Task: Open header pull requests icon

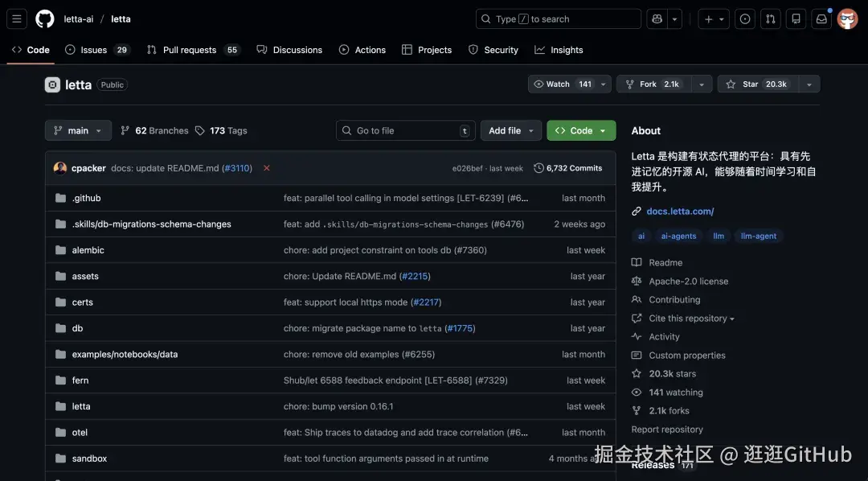Action: (771, 18)
